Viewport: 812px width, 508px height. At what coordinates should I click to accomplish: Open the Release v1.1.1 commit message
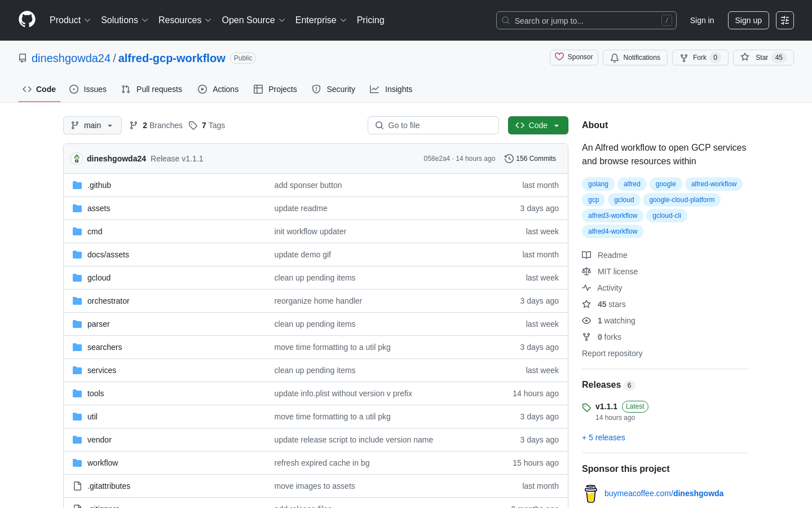click(x=177, y=159)
